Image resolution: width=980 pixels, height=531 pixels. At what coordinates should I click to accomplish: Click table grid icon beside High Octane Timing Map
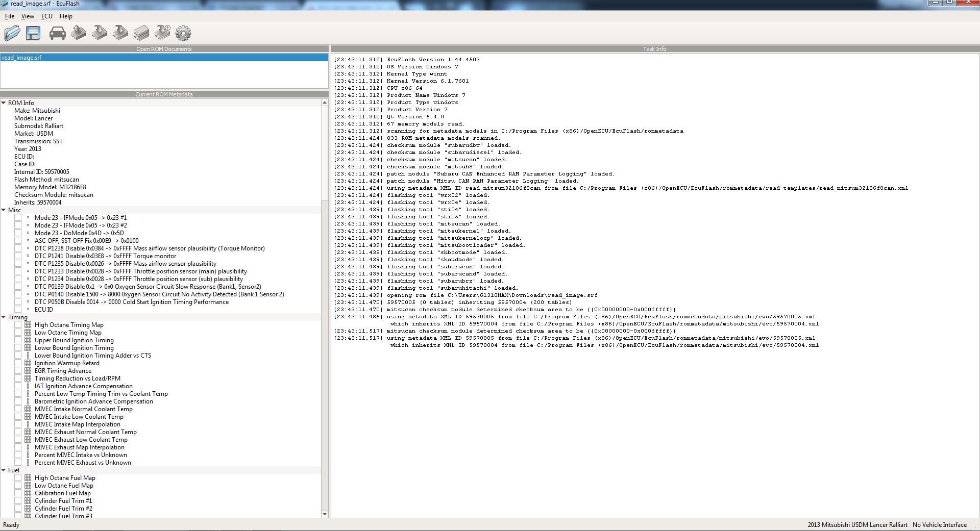tap(28, 325)
